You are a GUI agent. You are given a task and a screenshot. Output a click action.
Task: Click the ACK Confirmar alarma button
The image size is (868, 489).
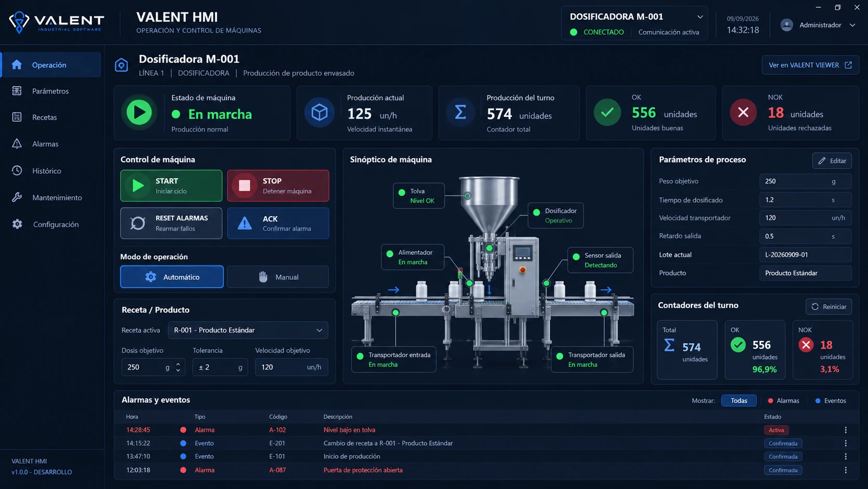(278, 223)
